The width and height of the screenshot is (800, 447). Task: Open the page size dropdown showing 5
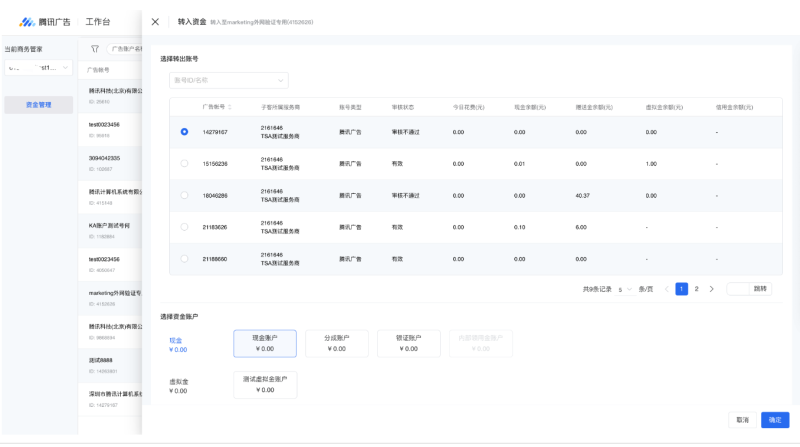(627, 289)
